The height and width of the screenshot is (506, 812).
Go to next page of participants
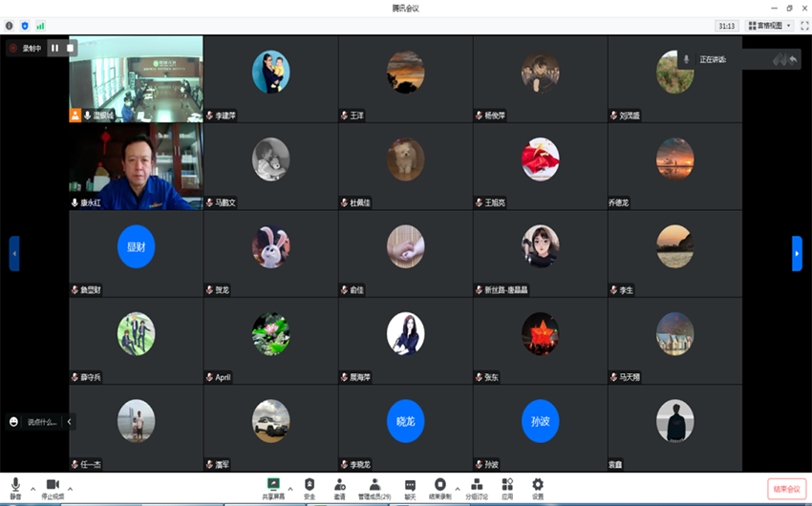(x=797, y=253)
